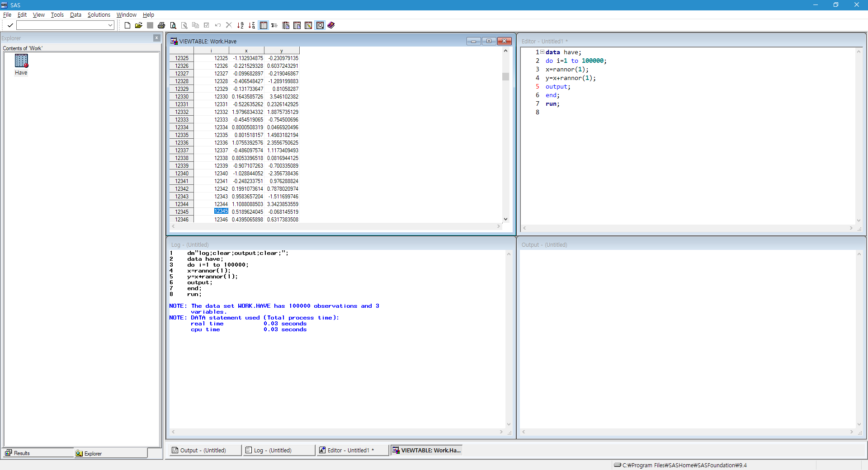This screenshot has height=470, width=868.
Task: Collapse the data step fold marker
Action: [x=542, y=52]
